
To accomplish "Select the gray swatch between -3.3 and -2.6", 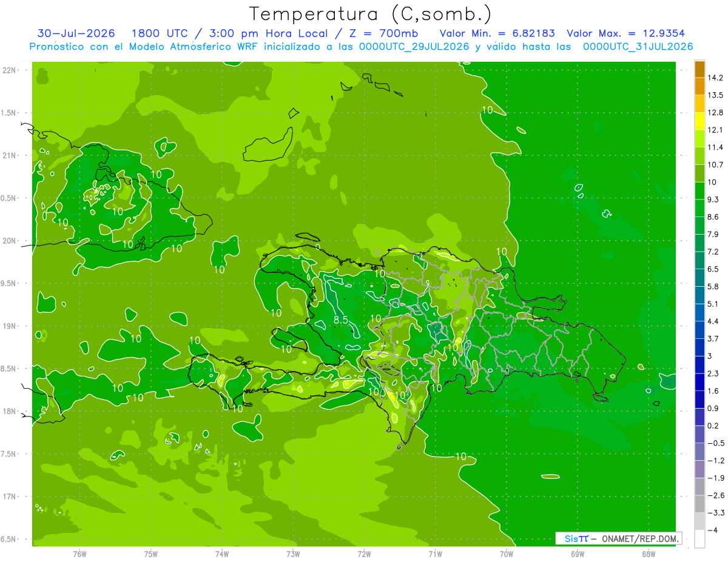I will pos(699,504).
